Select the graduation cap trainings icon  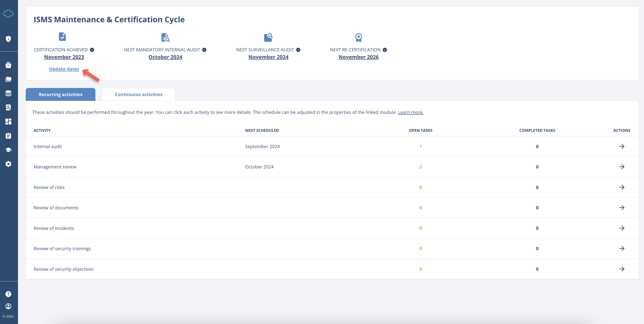9,150
